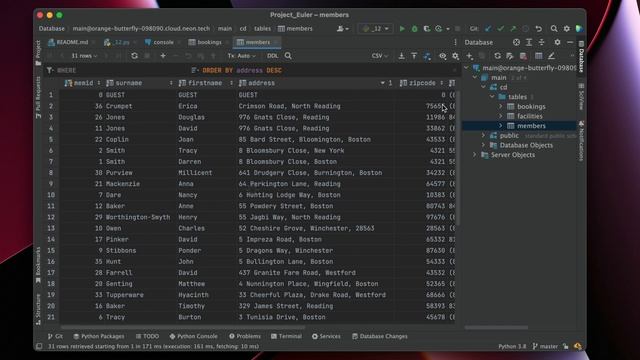Expand the bookings table node
The image size is (640, 360).
500,106
